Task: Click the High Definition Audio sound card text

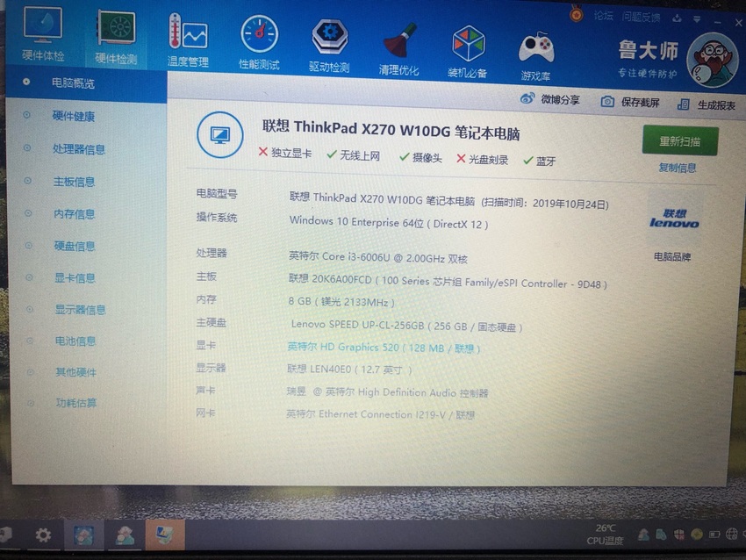Action: (x=387, y=392)
